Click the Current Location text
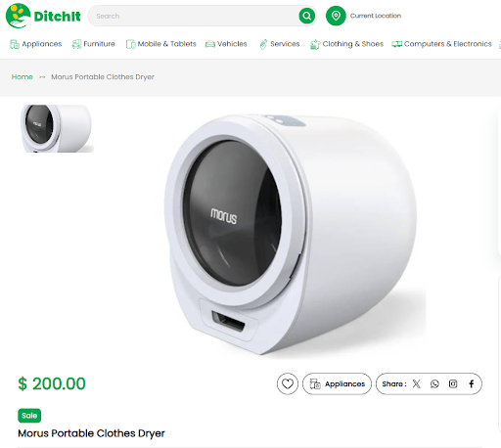This screenshot has height=448, width=501. coord(376,16)
